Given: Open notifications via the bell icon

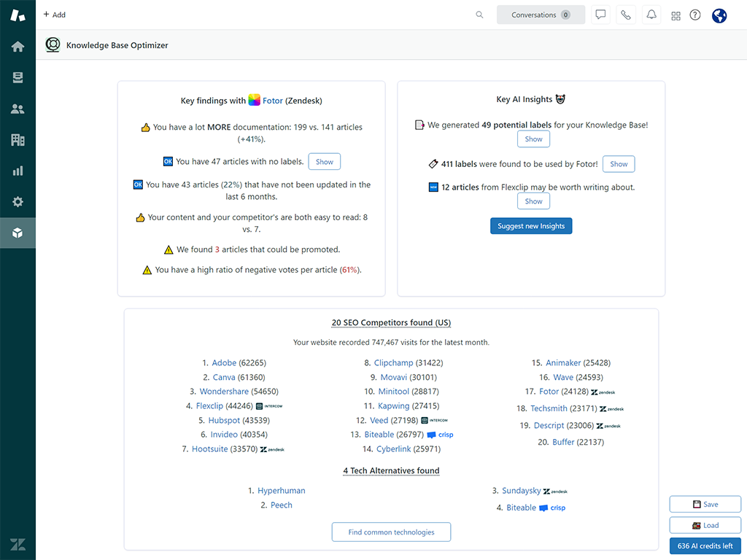Looking at the screenshot, I should point(651,15).
